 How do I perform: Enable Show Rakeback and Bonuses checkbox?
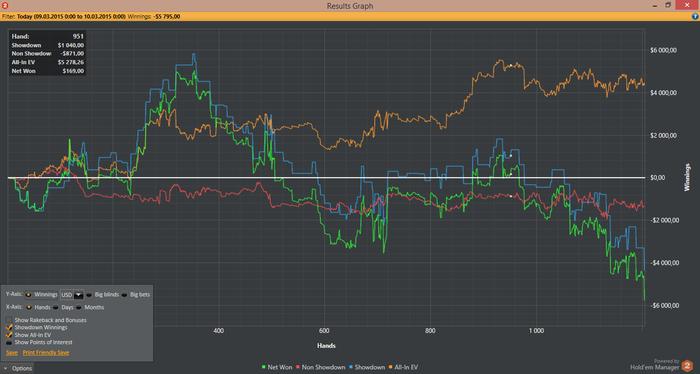tap(9, 320)
